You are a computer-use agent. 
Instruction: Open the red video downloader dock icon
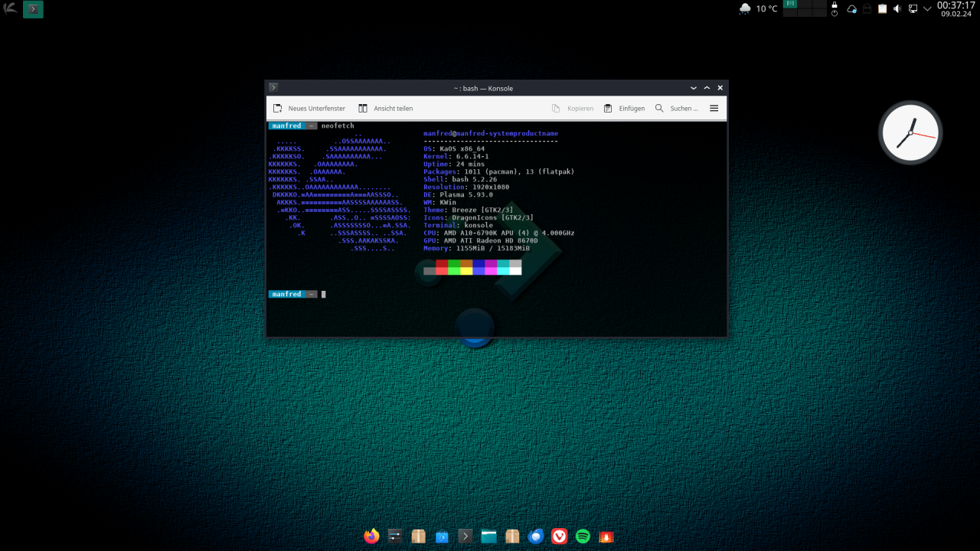606,536
